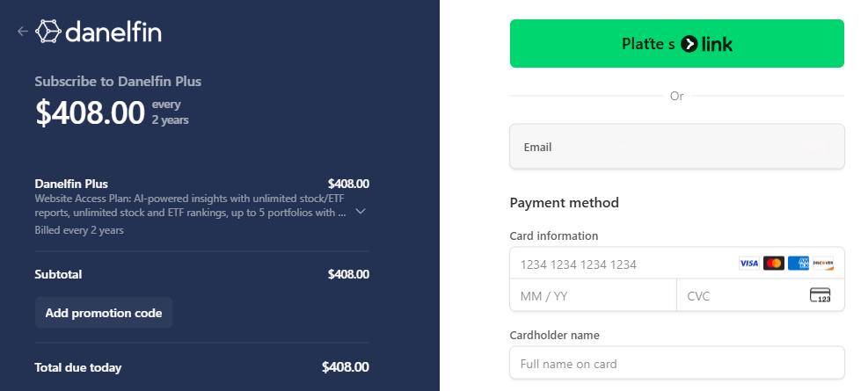
Task: Click the CVC input field
Action: pos(743,296)
